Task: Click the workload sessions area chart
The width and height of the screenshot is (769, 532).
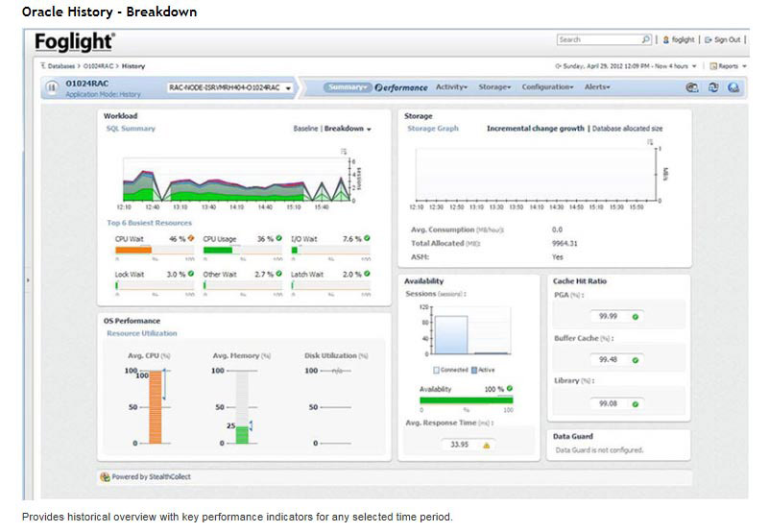Action: (x=236, y=180)
